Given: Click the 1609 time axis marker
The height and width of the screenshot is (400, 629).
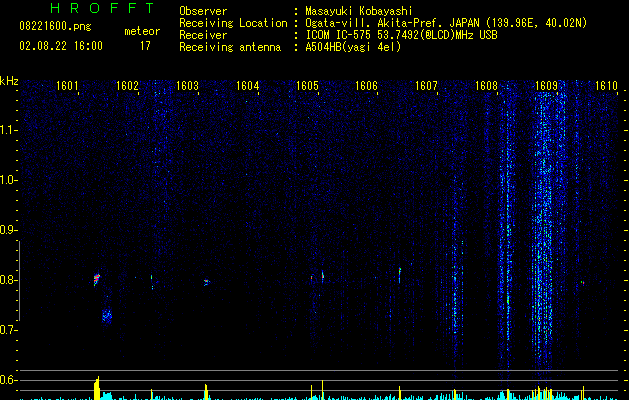Looking at the screenshot, I should 546,86.
